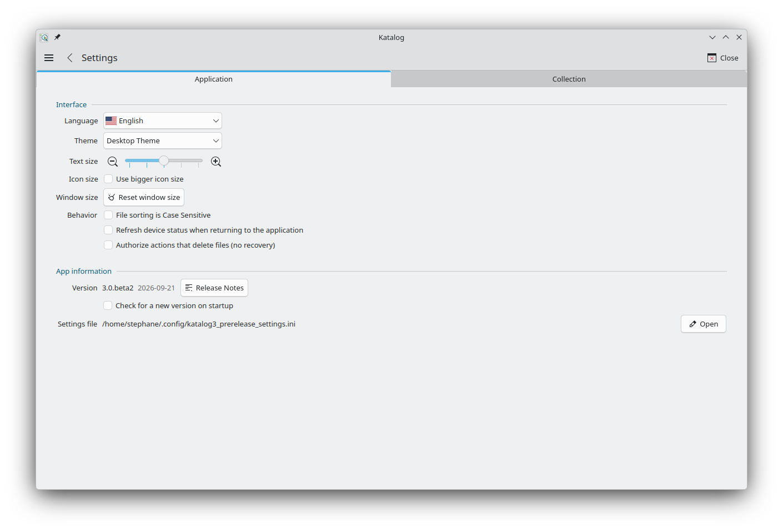
Task: Switch to the Collection tab
Action: [x=569, y=79]
